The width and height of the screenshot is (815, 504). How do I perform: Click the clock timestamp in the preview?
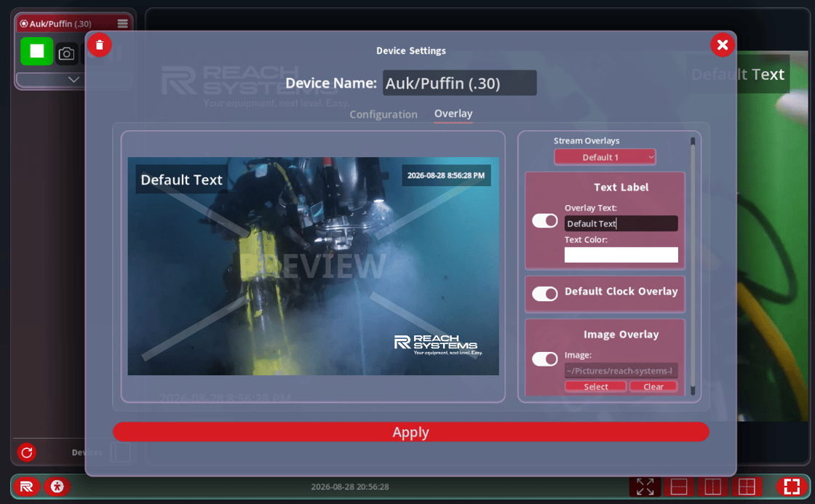(x=446, y=175)
